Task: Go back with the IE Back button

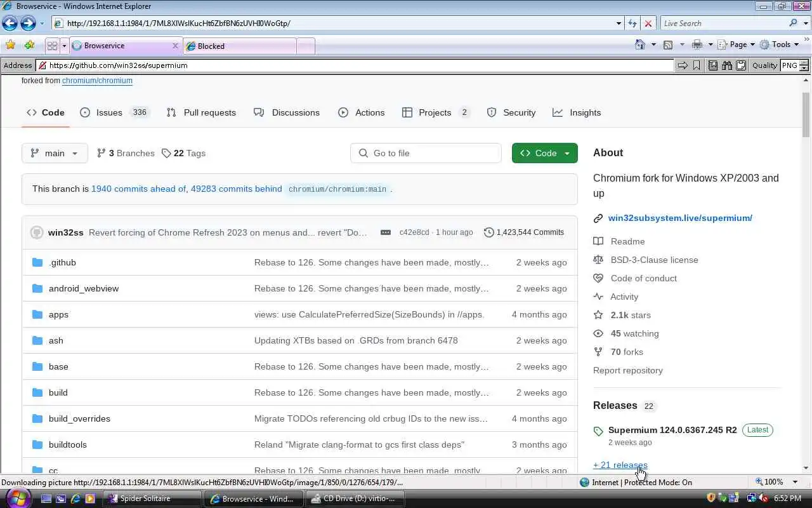Action: [x=10, y=23]
